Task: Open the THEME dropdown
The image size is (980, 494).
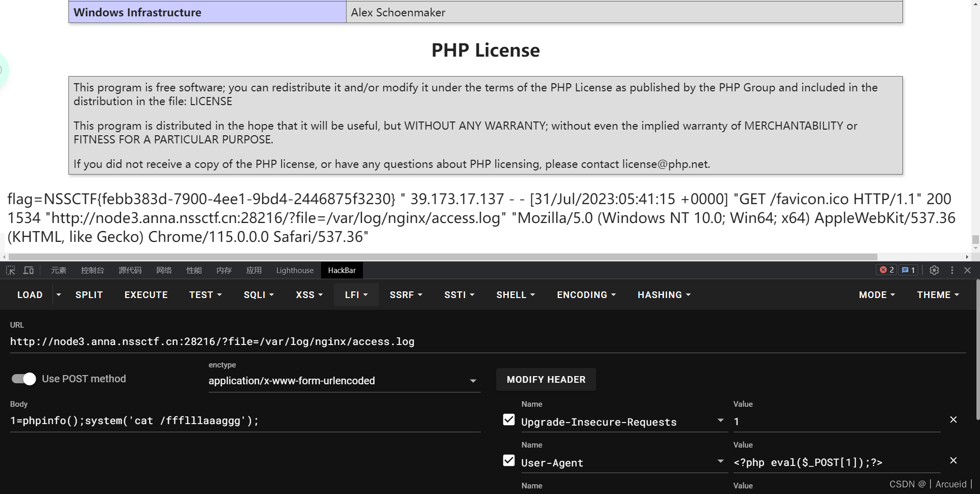Action: pos(938,295)
